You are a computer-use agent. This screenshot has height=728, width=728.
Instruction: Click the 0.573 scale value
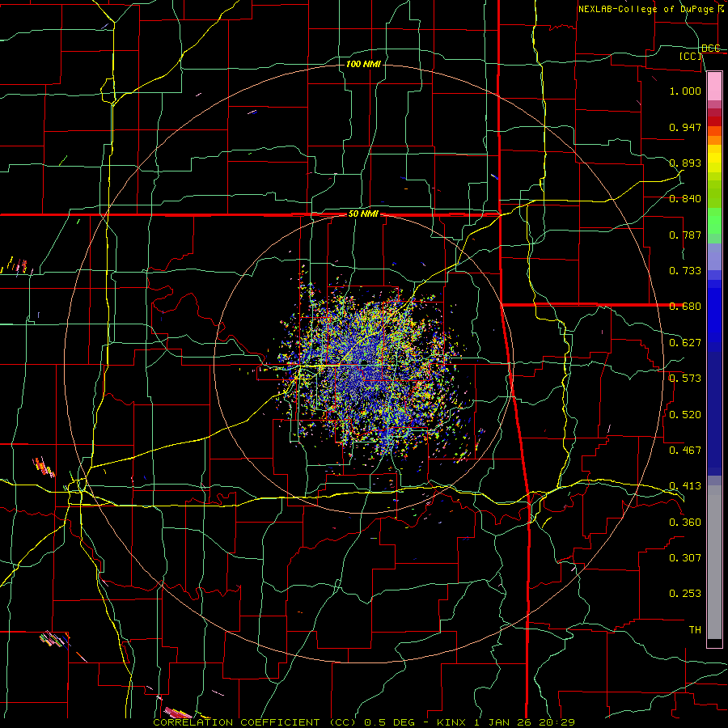point(685,379)
